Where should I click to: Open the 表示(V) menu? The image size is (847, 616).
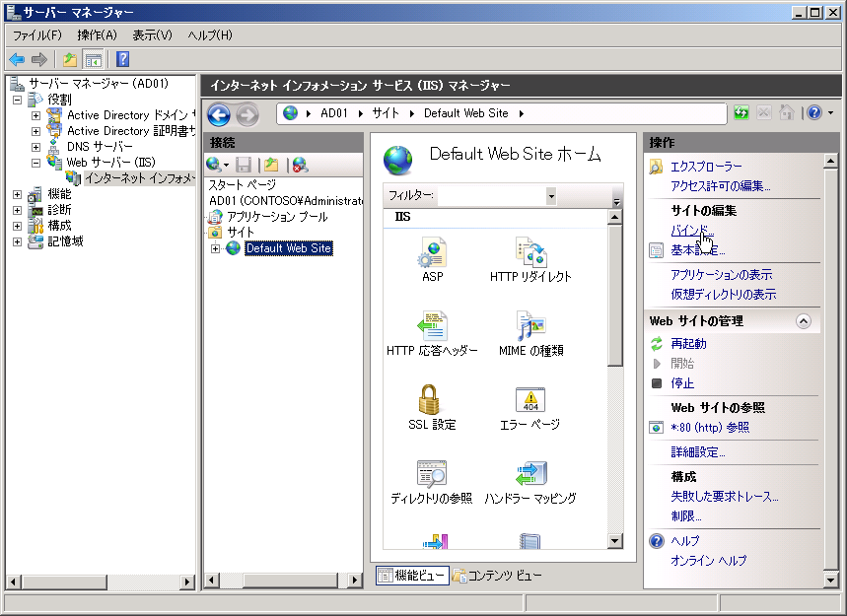152,35
